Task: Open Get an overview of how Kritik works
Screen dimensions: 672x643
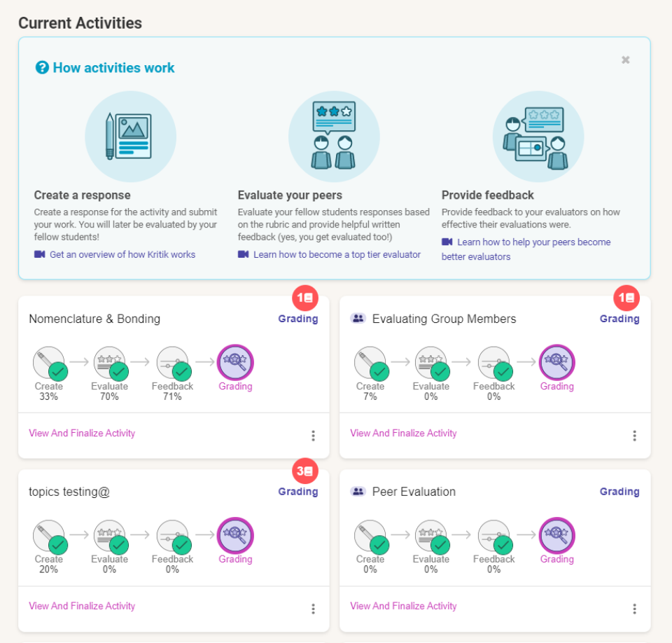Action: 122,255
